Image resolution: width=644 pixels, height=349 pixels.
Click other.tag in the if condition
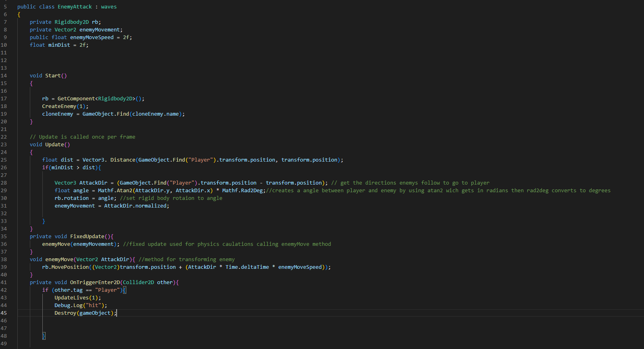coord(69,290)
